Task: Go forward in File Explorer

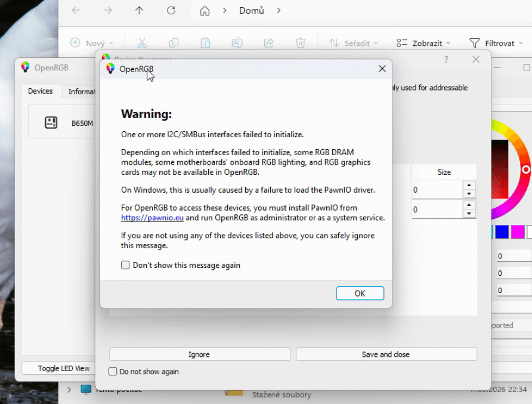Action: pos(107,11)
